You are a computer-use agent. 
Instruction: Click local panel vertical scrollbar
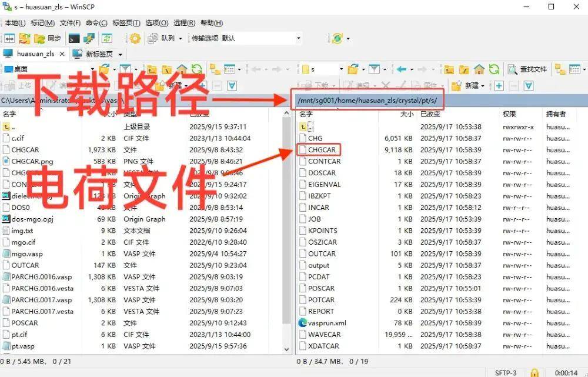pyautogui.click(x=286, y=231)
